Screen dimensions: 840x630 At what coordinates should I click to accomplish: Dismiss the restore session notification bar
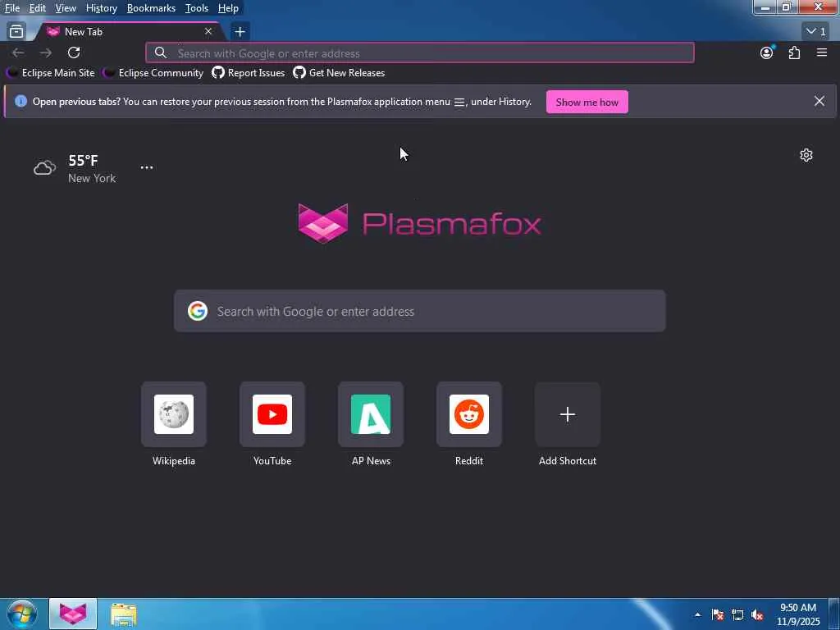click(819, 101)
